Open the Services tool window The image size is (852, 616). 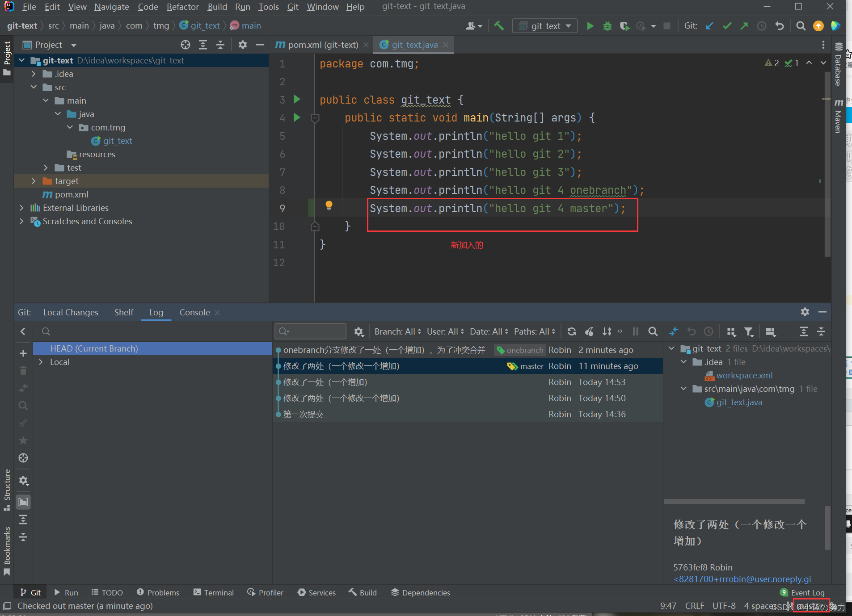316,592
